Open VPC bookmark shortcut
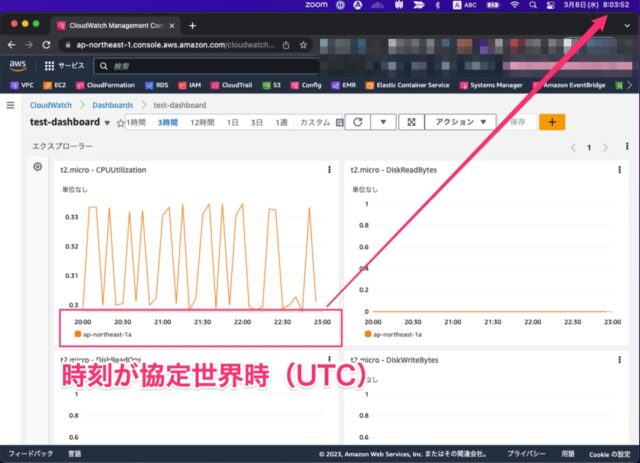Image resolution: width=640 pixels, height=463 pixels. tap(22, 85)
